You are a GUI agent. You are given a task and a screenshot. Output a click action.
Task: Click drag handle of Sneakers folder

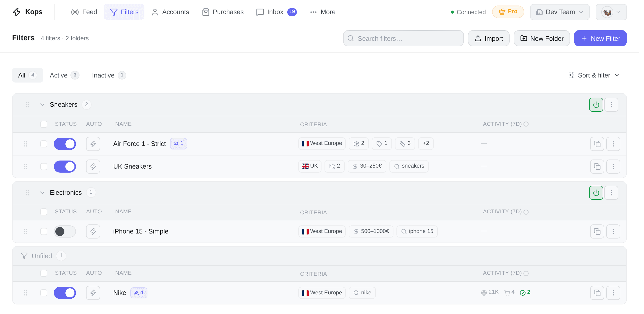click(28, 105)
